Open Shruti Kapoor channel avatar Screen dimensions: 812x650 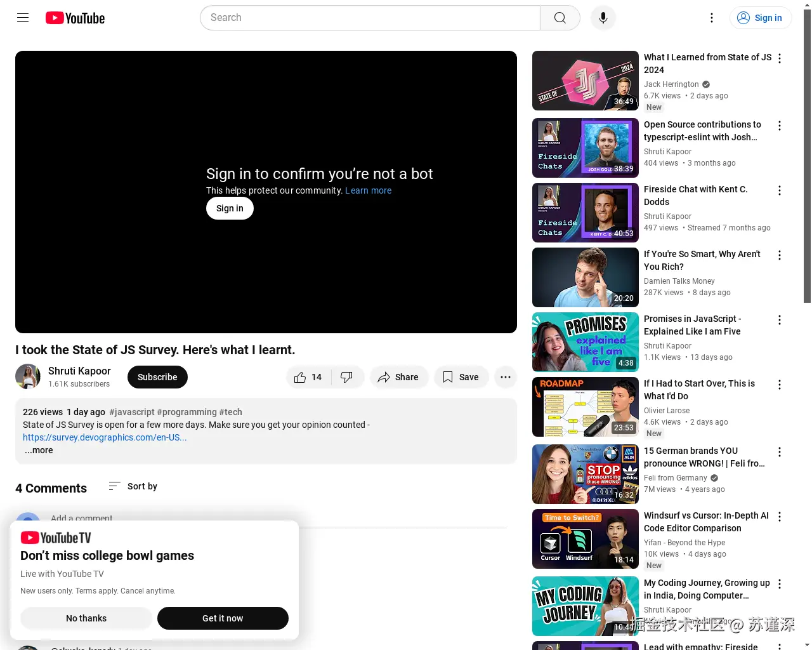(28, 376)
